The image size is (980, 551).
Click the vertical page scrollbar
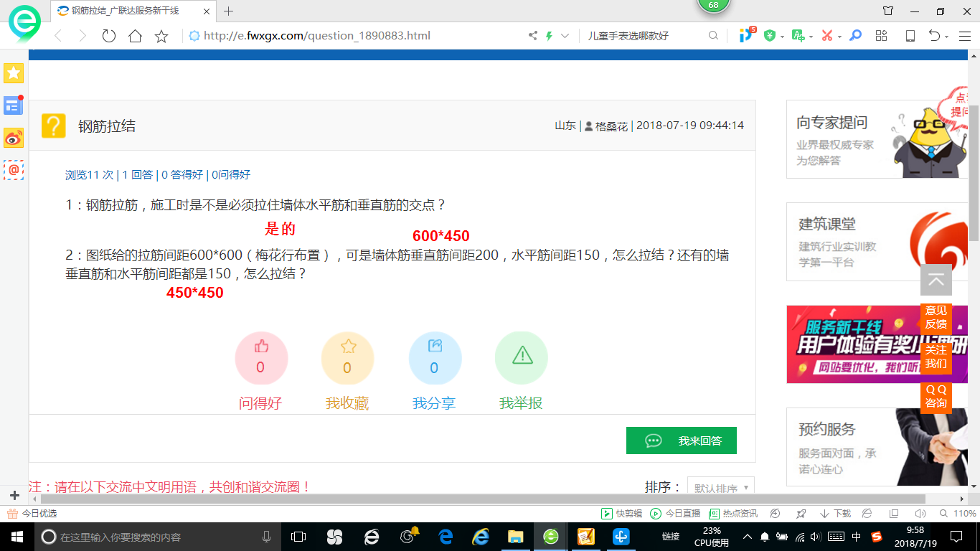click(x=974, y=172)
